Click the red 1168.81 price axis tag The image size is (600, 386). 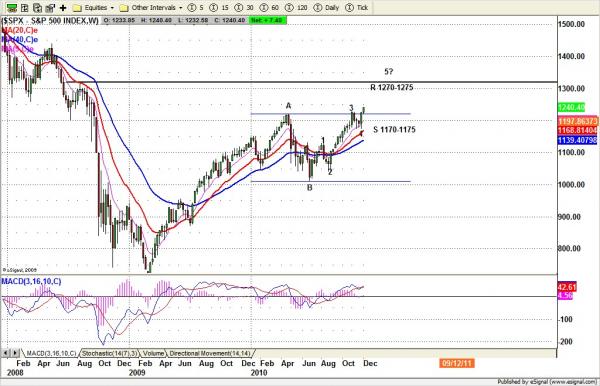[578, 130]
